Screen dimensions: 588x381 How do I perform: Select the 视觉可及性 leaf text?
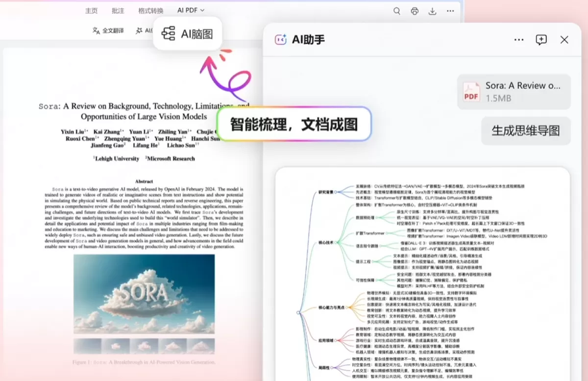[412, 316]
